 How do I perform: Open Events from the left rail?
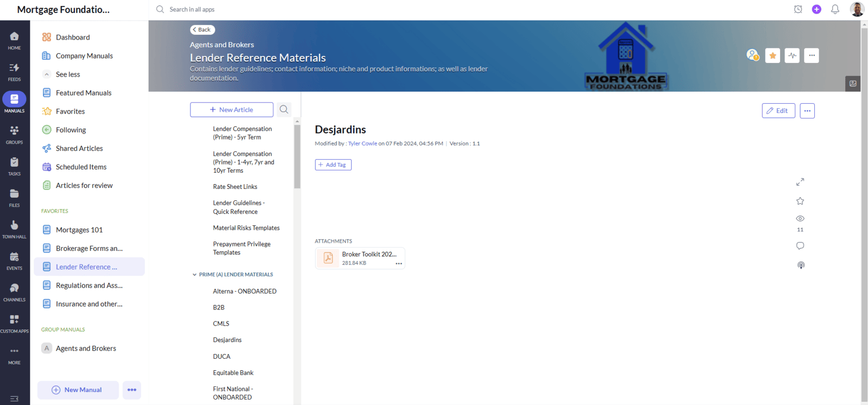14,261
